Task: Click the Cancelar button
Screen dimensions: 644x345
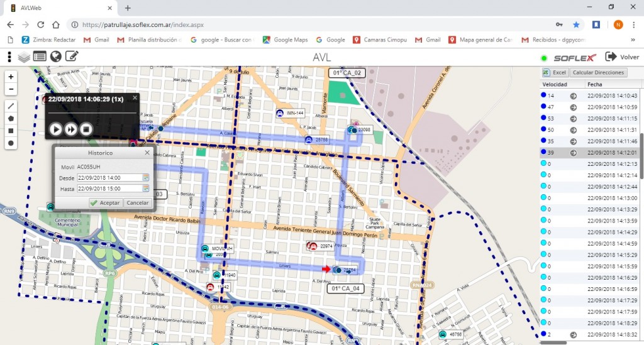Action: (137, 202)
